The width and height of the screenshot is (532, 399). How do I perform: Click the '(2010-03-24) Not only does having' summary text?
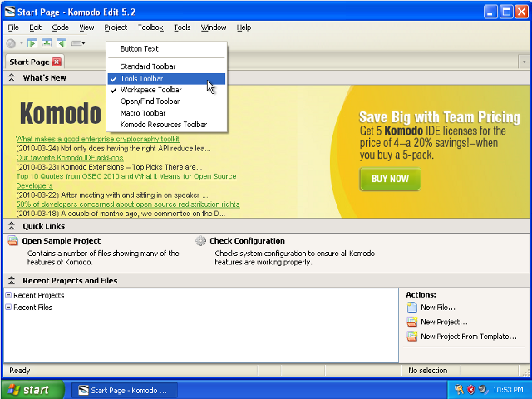(x=113, y=149)
